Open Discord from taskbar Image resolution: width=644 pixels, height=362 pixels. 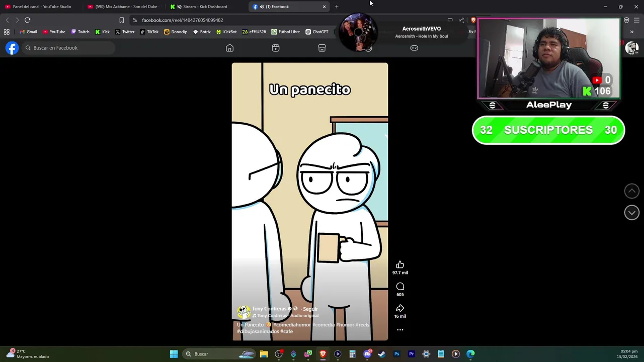[367, 354]
